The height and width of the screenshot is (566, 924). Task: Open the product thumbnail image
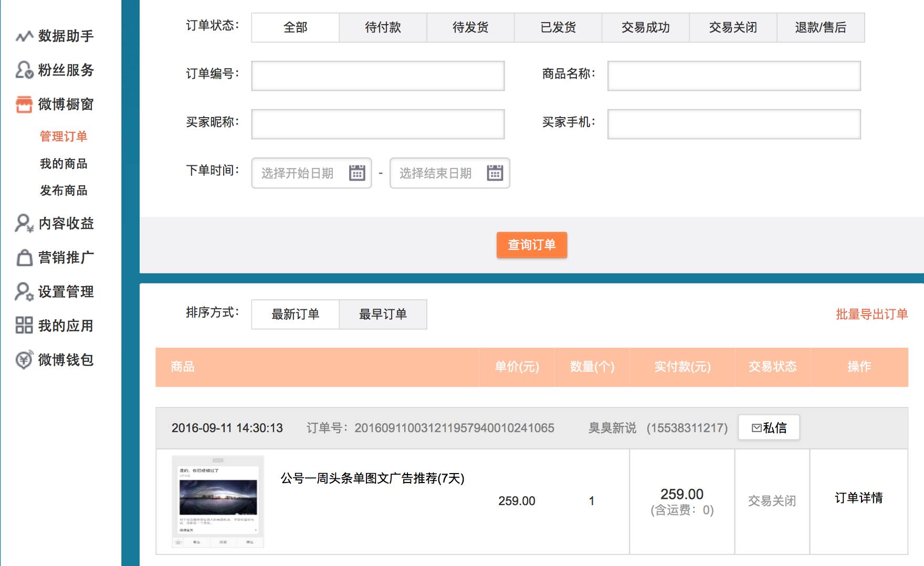[218, 501]
